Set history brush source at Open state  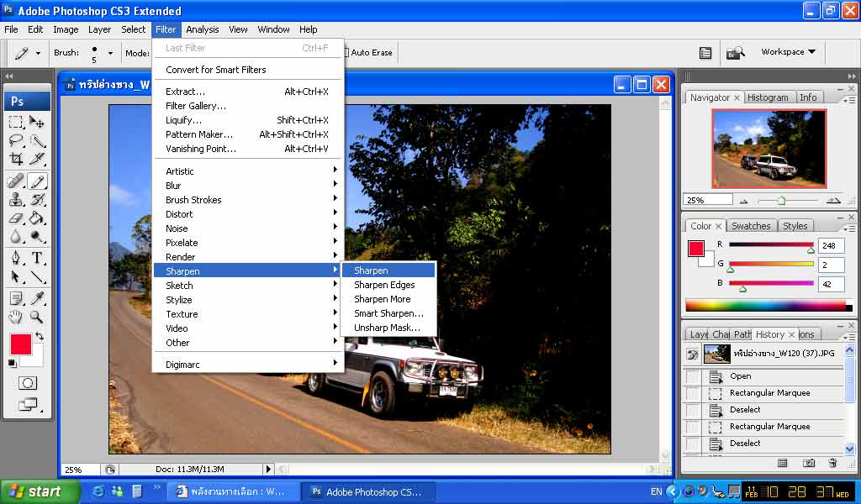pyautogui.click(x=692, y=376)
